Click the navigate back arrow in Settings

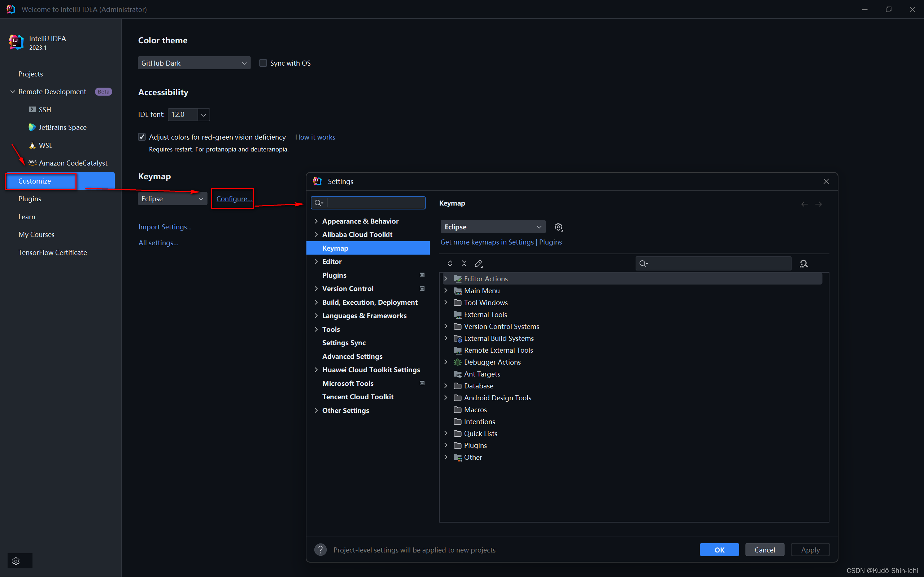804,203
